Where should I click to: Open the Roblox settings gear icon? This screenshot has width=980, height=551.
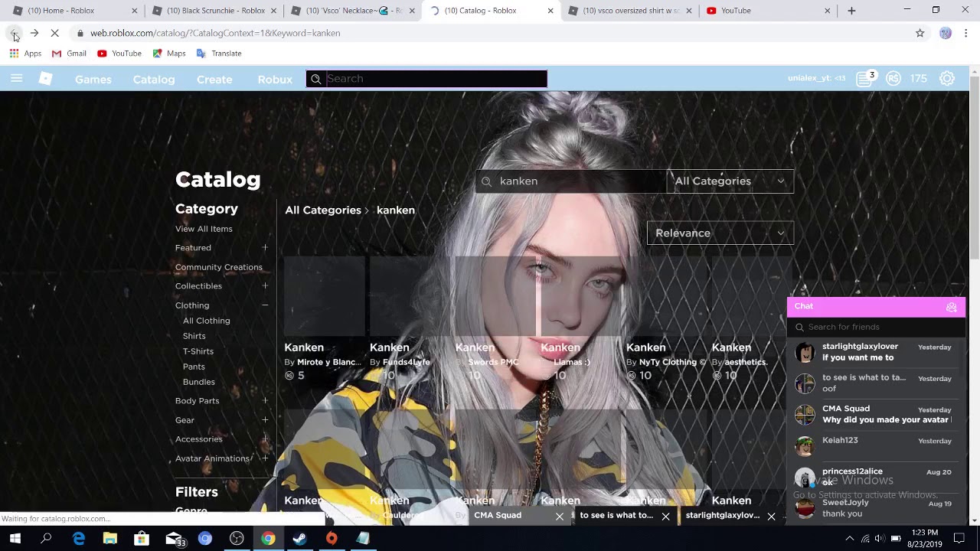click(x=947, y=79)
